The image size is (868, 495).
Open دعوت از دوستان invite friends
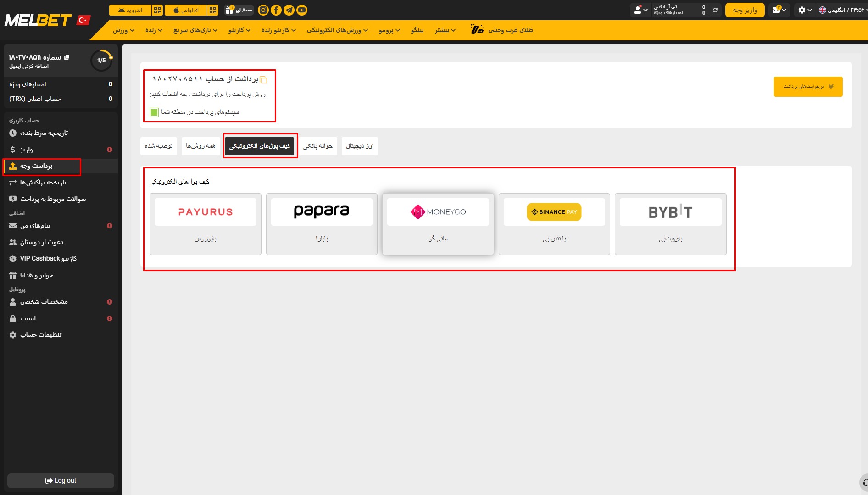[x=61, y=242]
